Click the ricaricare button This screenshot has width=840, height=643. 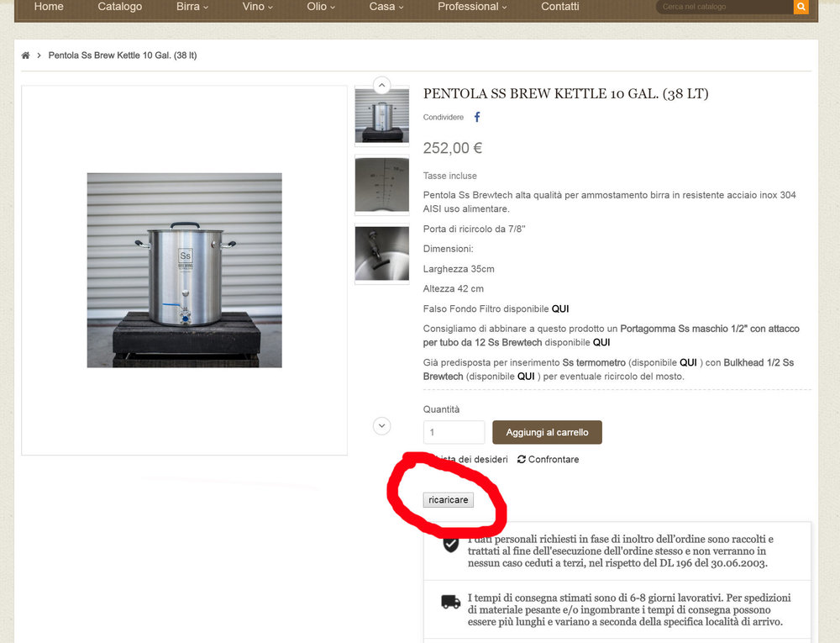[448, 500]
